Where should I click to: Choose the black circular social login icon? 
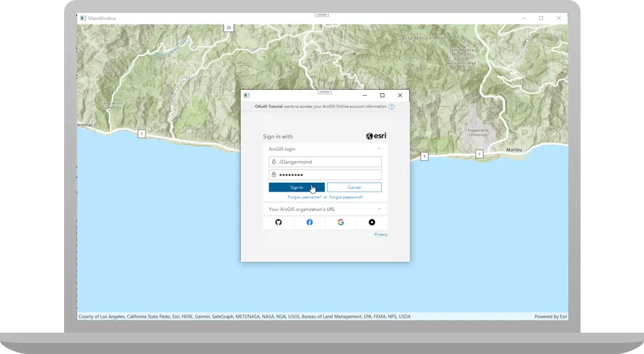(372, 222)
